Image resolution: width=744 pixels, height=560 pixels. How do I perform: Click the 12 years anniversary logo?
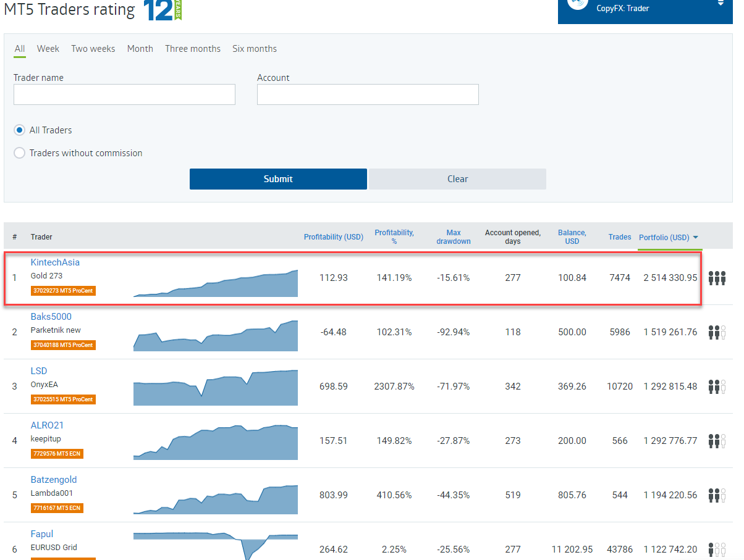[x=163, y=10]
